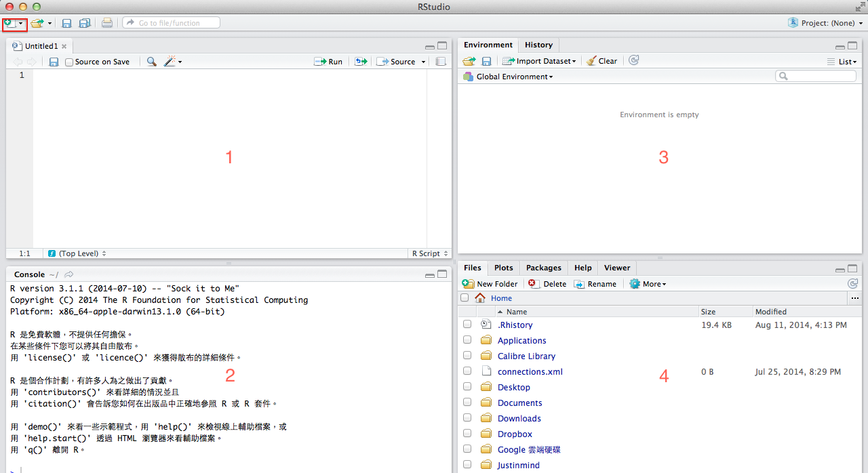This screenshot has width=868, height=473.
Task: Click the back navigation arrow in source editor
Action: [18, 62]
